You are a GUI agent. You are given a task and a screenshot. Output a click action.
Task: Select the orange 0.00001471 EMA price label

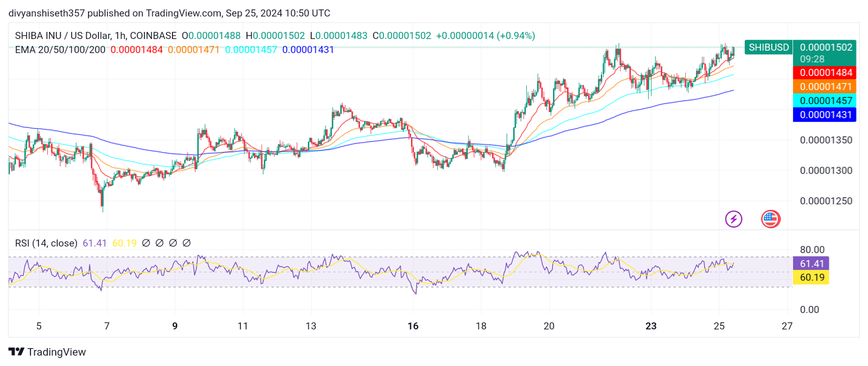click(824, 87)
